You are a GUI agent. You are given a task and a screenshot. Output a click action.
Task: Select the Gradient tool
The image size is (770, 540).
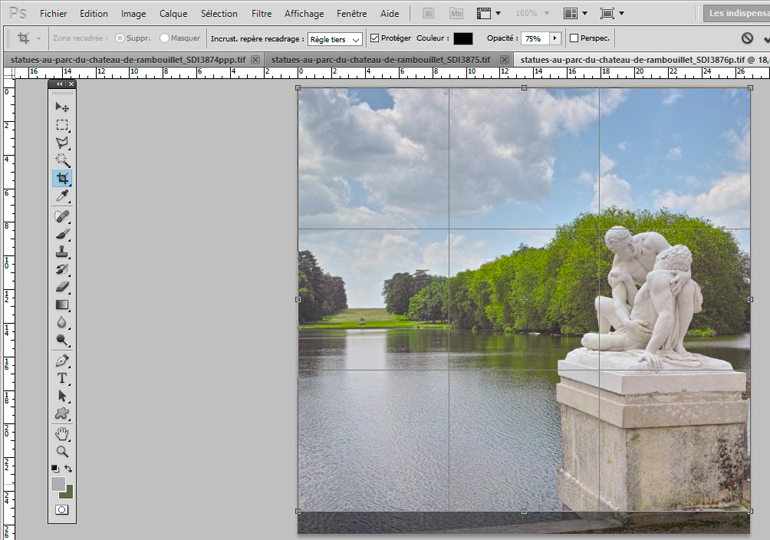coord(62,305)
